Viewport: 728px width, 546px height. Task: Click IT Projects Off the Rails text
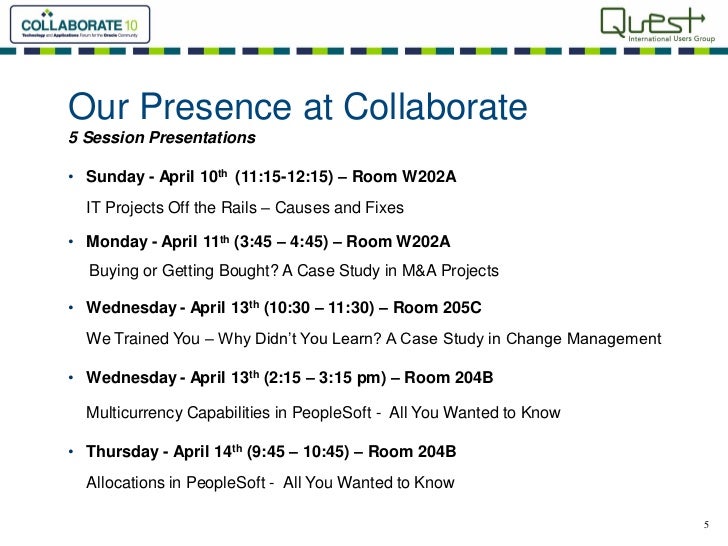click(x=245, y=208)
